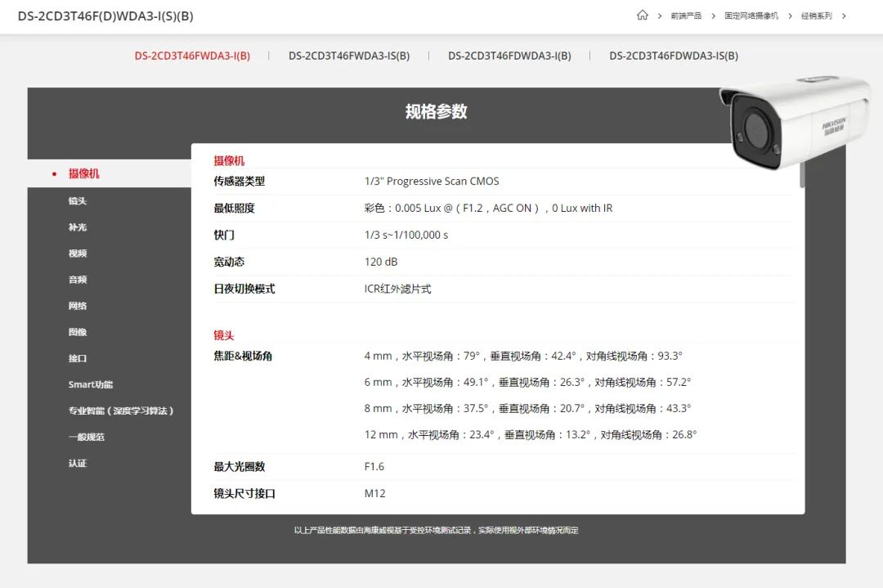Go to 音频 section in sidebar
Viewport: 883px width, 588px height.
click(78, 280)
